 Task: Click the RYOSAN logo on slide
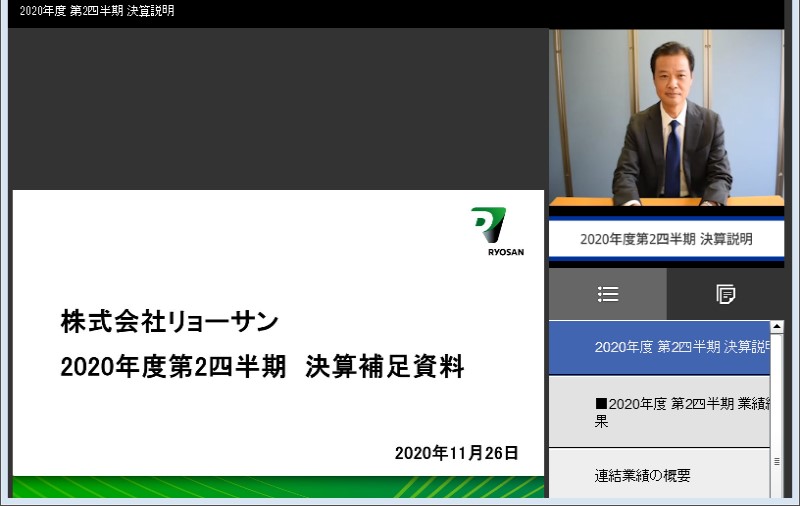[497, 232]
